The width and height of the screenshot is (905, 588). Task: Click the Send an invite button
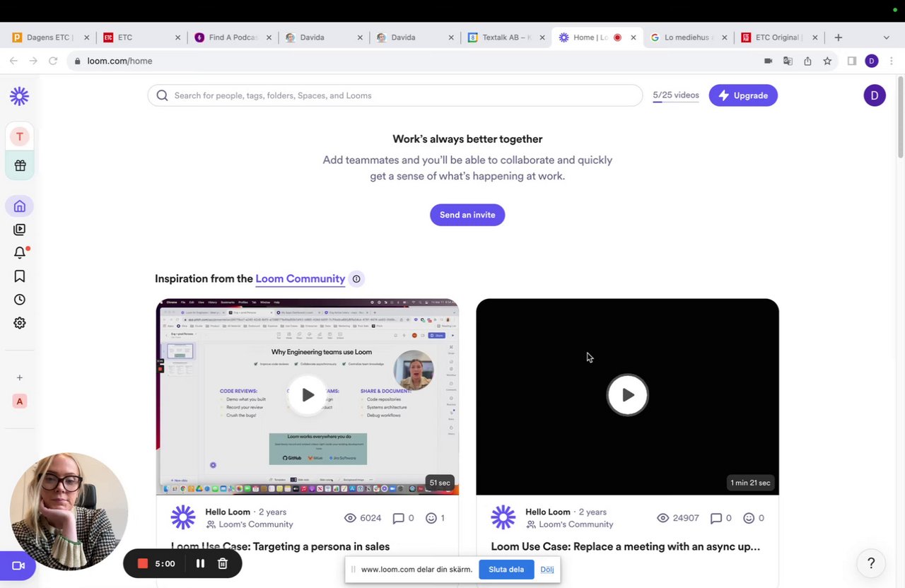click(467, 215)
